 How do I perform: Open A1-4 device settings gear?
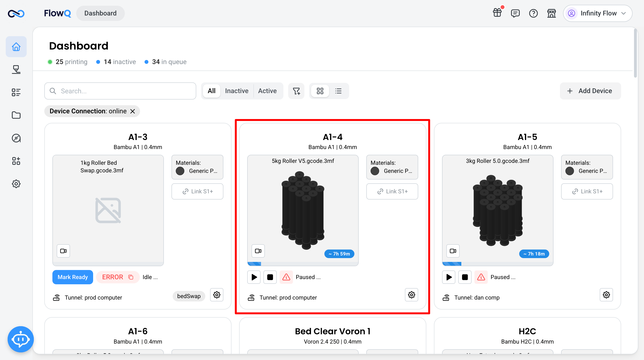pos(412,295)
